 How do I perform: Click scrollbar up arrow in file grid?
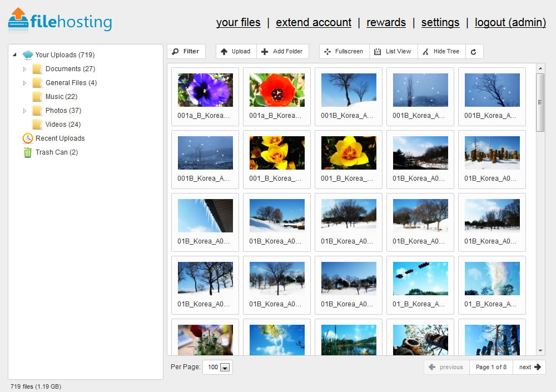tap(540, 68)
